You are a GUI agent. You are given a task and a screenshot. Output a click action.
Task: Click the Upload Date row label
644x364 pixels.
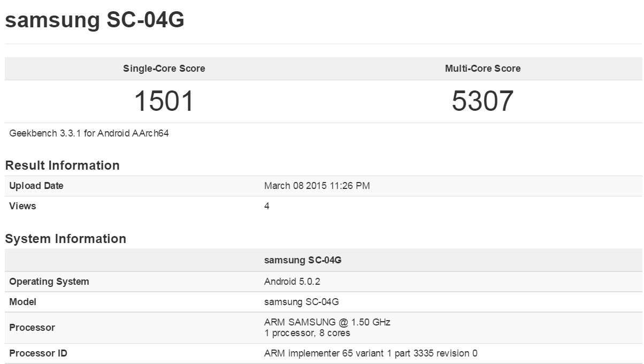pyautogui.click(x=36, y=186)
